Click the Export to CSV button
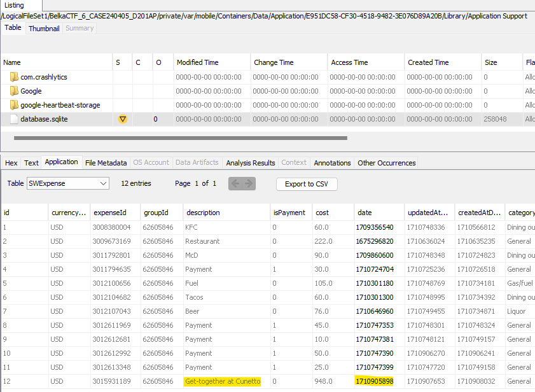The image size is (535, 392). pyautogui.click(x=307, y=184)
